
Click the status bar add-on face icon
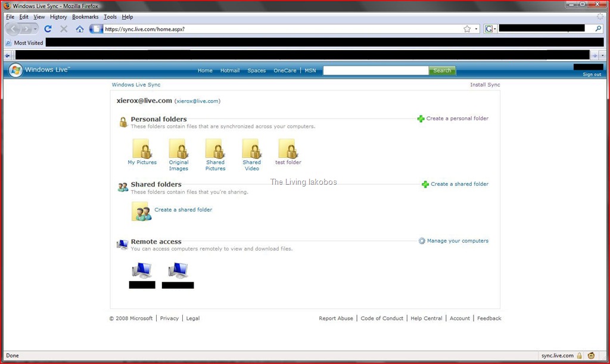click(x=592, y=356)
